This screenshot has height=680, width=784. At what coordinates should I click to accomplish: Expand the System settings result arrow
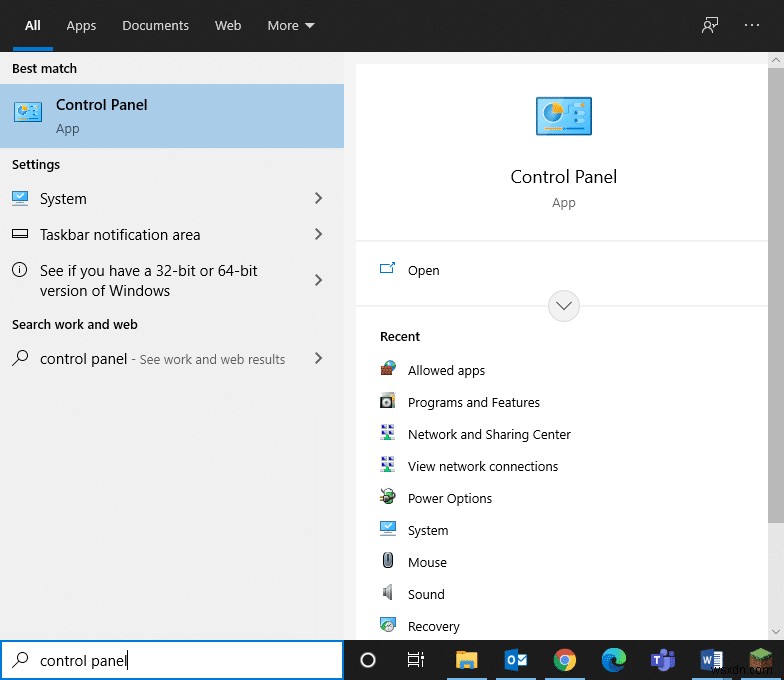tap(318, 199)
